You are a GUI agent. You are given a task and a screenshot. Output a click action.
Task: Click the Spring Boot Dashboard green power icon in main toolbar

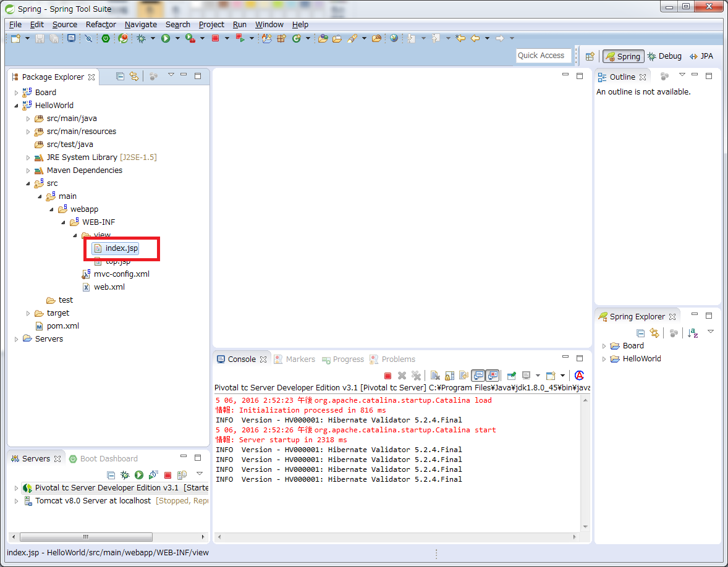pyautogui.click(x=106, y=38)
